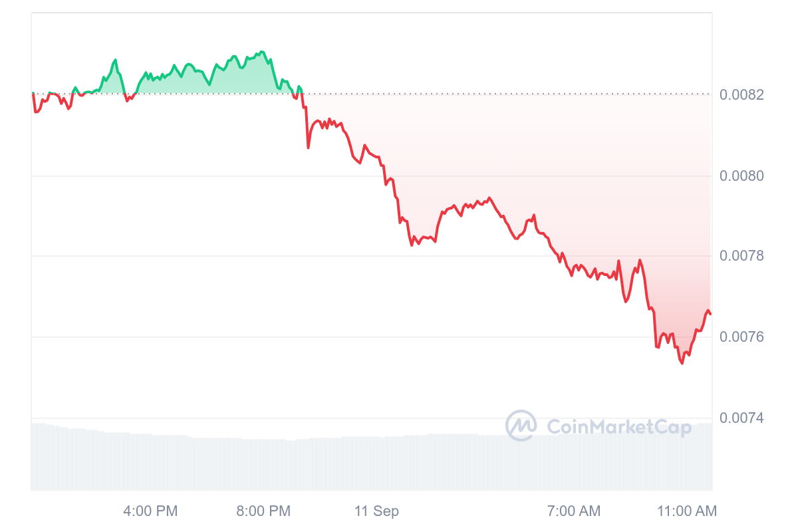The height and width of the screenshot is (532, 798).
Task: Select the 0.0076 price axis label
Action: pos(741,337)
